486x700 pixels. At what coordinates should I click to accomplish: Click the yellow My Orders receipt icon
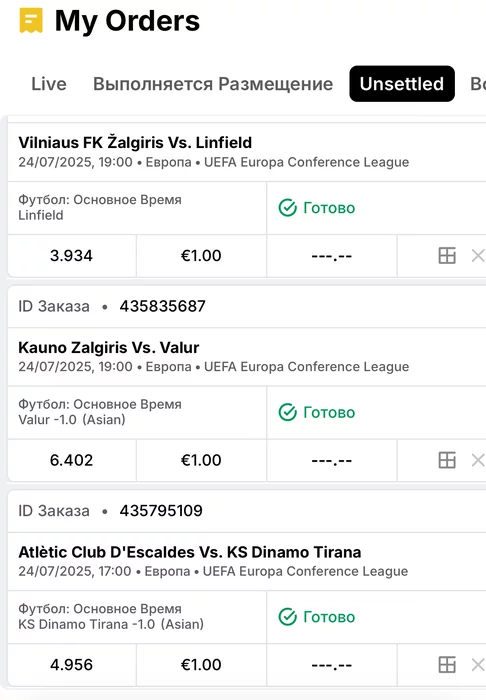(x=31, y=21)
